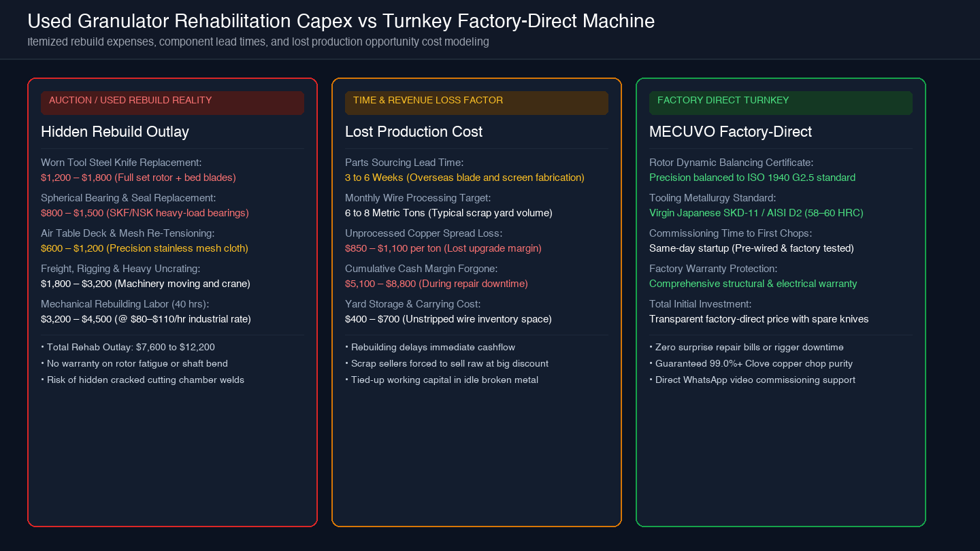Click the Hidden Rebuild Outlay heading
The width and height of the screenshot is (980, 551).
[x=115, y=131]
